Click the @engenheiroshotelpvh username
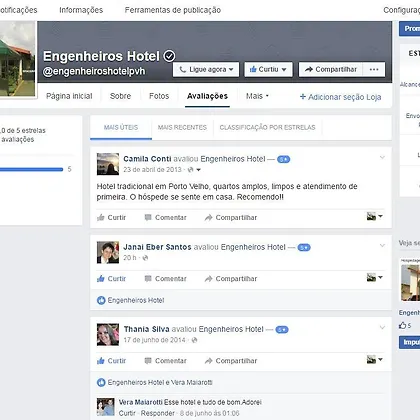Viewport: 420px width, 420px height. [x=94, y=71]
